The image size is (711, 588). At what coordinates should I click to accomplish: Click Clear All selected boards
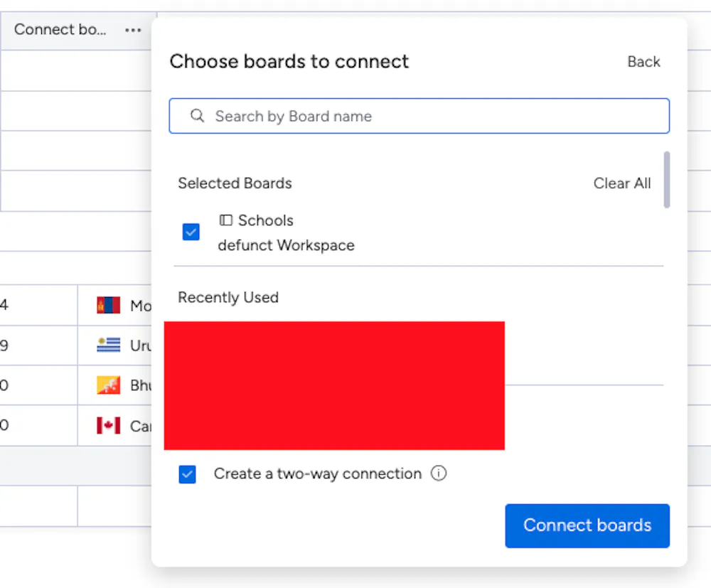622,183
